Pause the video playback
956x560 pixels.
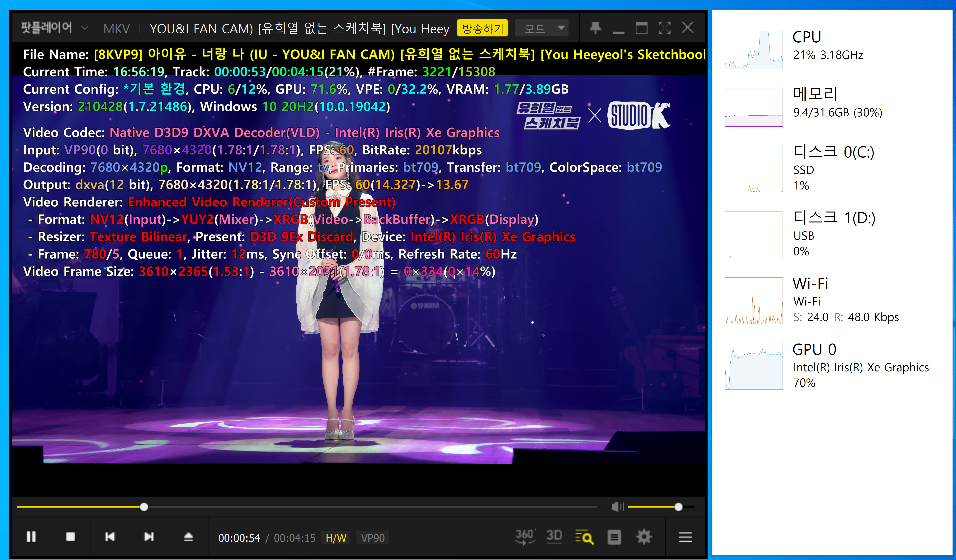31,537
